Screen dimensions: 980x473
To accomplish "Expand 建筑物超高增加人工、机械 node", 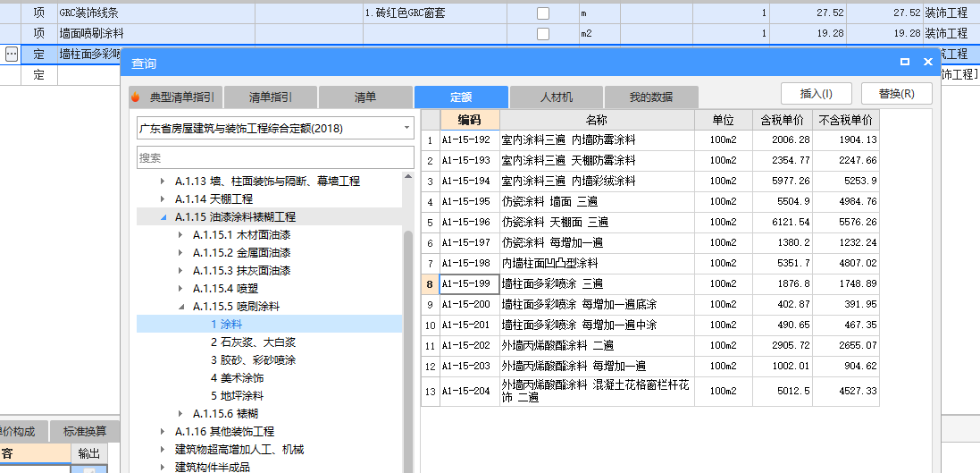I will click(x=163, y=449).
